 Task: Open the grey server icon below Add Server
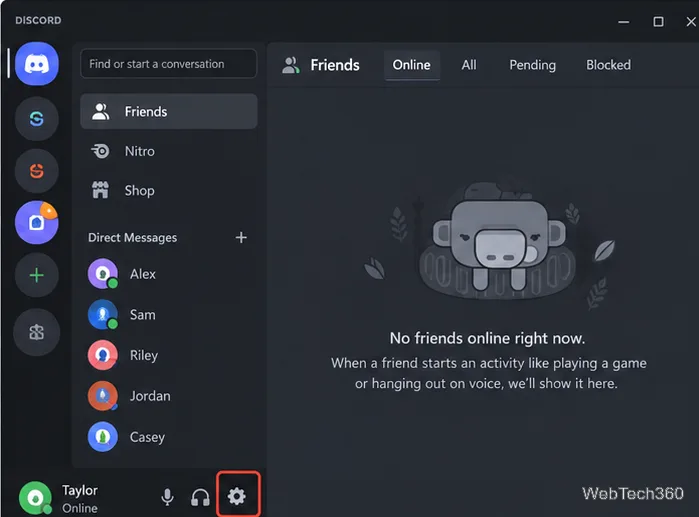click(x=37, y=332)
